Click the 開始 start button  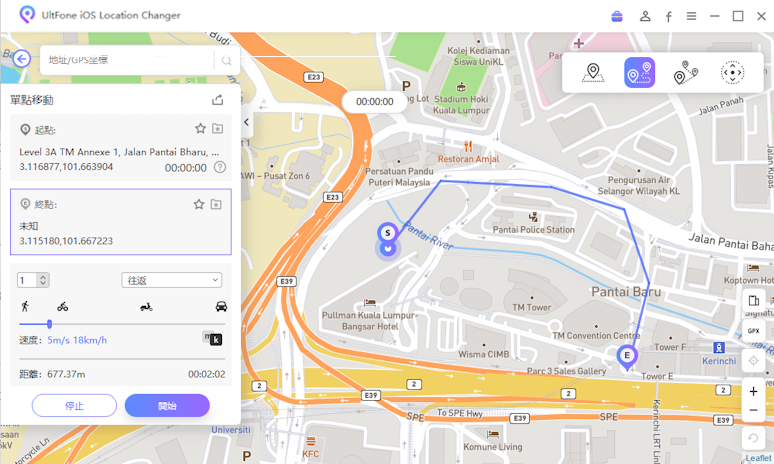[167, 406]
